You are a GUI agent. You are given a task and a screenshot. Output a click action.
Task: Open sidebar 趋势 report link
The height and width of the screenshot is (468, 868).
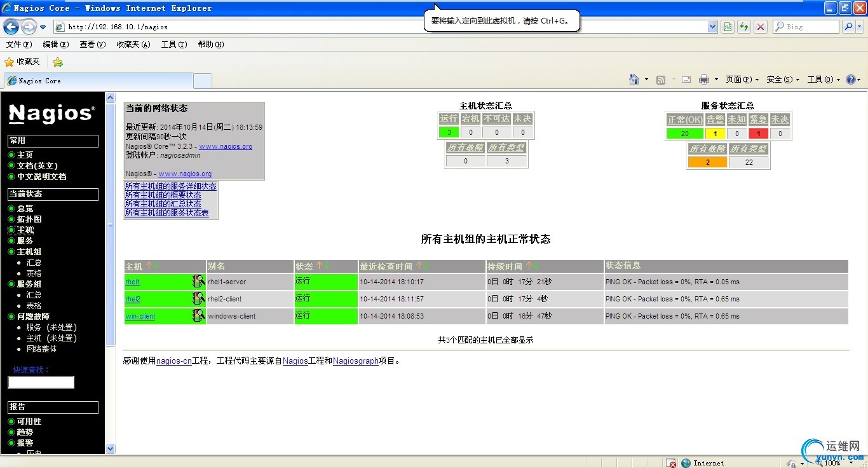[x=25, y=432]
